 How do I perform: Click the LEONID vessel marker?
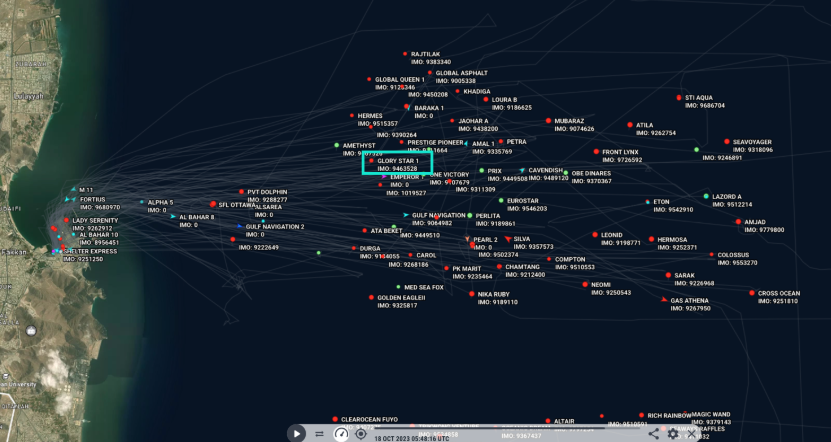[595, 234]
